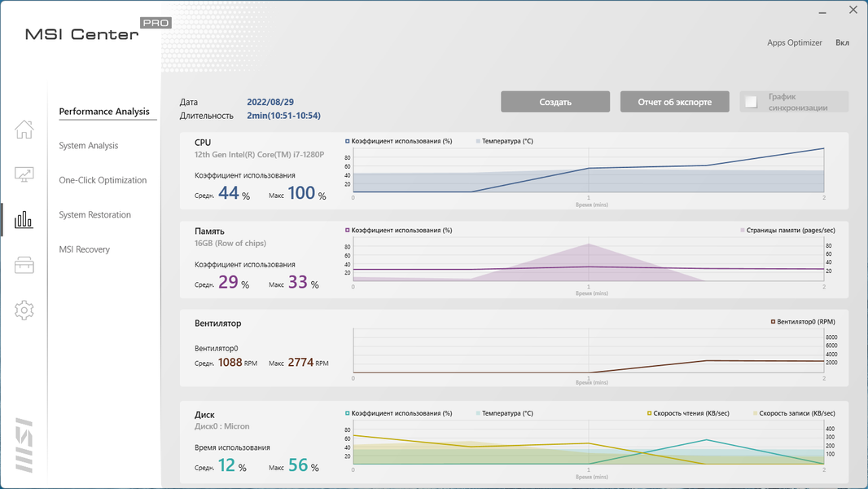Image resolution: width=868 pixels, height=489 pixels.
Task: Open System Restoration menu item
Action: 94,215
